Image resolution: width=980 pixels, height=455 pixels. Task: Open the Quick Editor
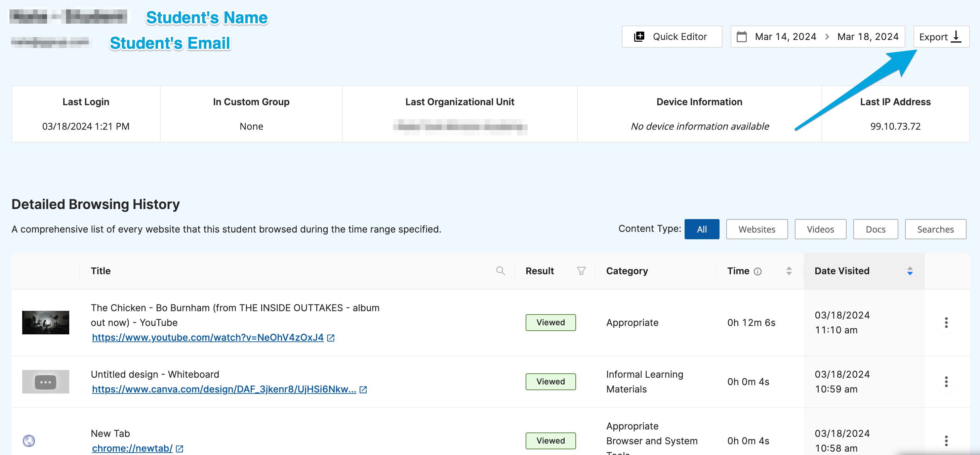[672, 37]
